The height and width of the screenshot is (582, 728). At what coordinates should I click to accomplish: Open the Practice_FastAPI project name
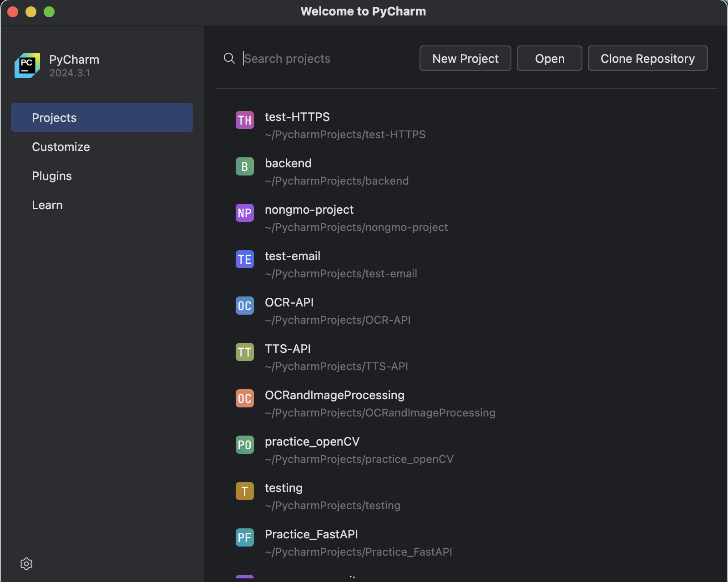click(311, 534)
